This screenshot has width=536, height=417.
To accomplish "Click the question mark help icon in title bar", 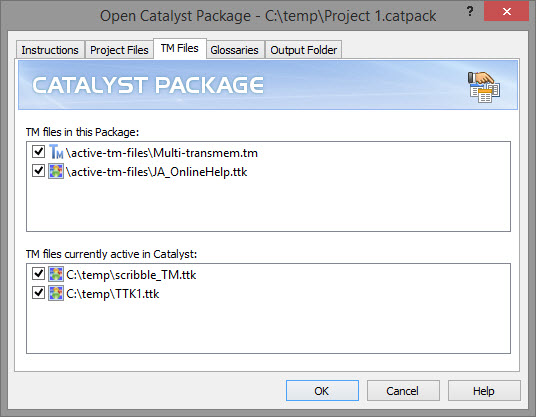I will coord(470,11).
